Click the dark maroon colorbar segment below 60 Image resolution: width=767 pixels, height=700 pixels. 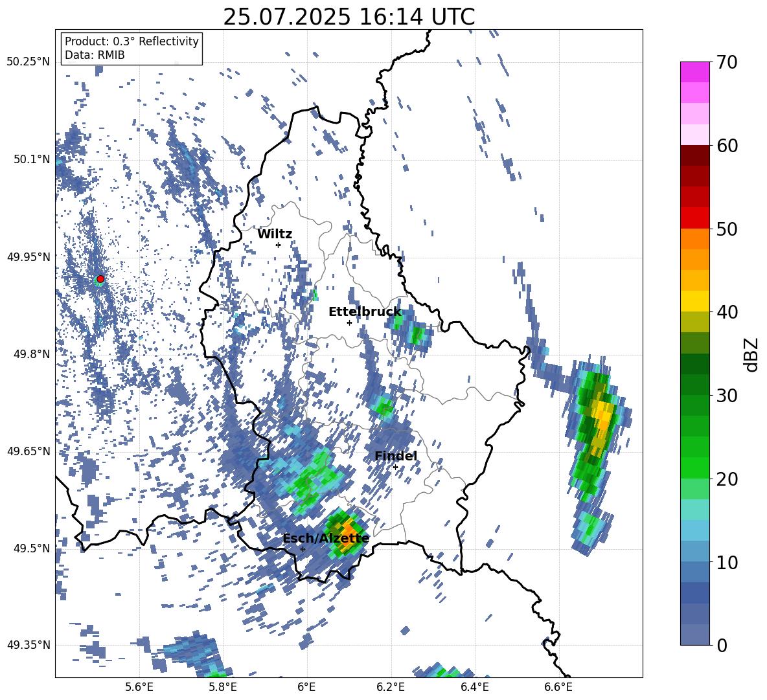point(694,155)
